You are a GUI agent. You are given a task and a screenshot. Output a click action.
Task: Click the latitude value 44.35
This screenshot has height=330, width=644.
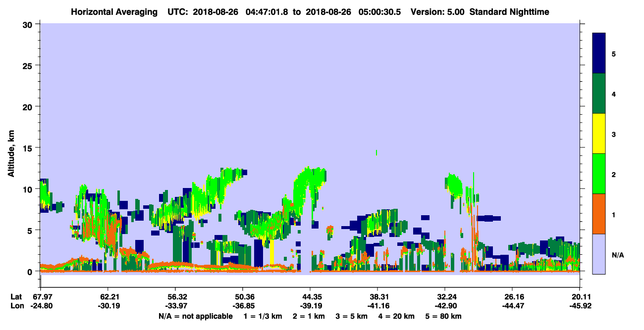(x=310, y=297)
